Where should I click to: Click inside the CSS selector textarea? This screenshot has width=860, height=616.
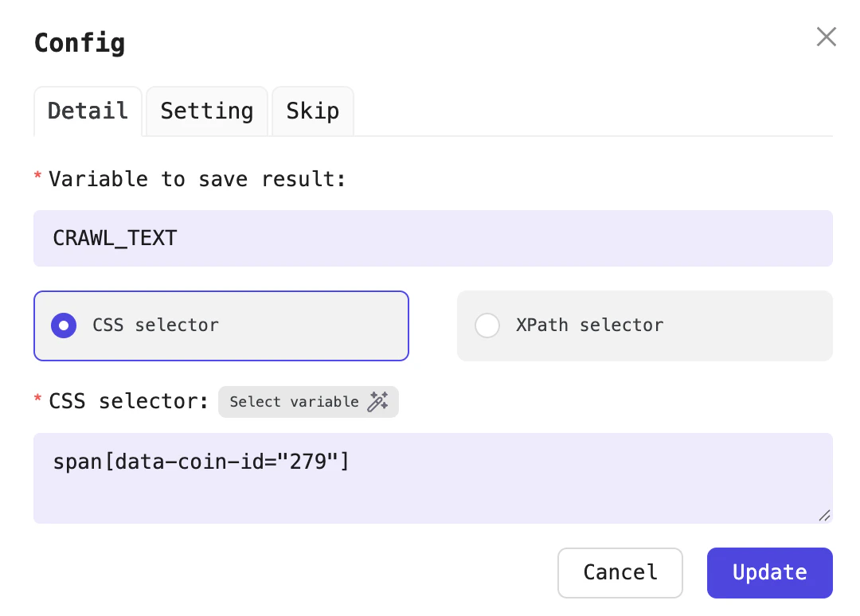click(433, 478)
